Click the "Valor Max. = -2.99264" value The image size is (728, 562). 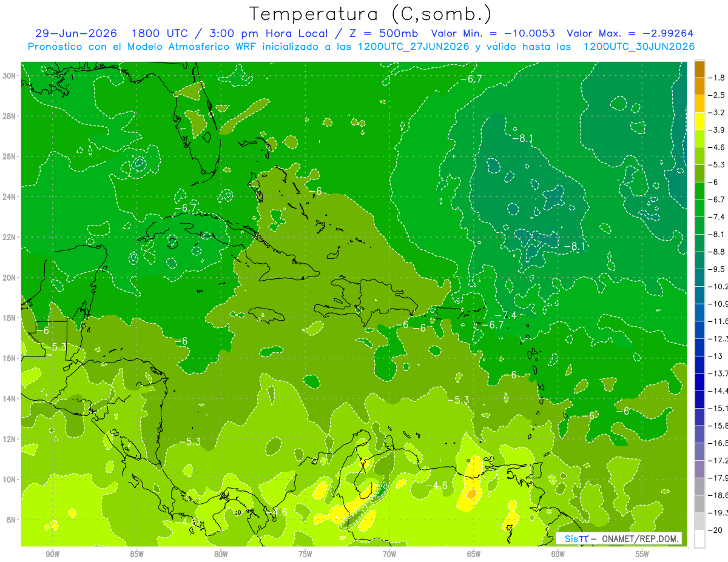(x=630, y=33)
